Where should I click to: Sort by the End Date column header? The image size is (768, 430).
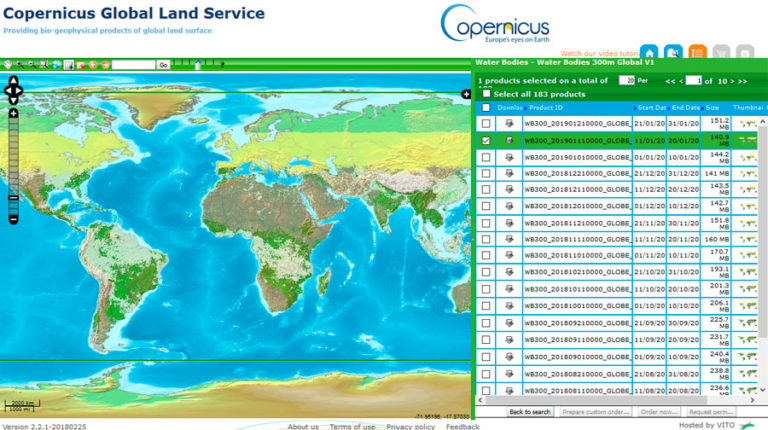(x=686, y=108)
